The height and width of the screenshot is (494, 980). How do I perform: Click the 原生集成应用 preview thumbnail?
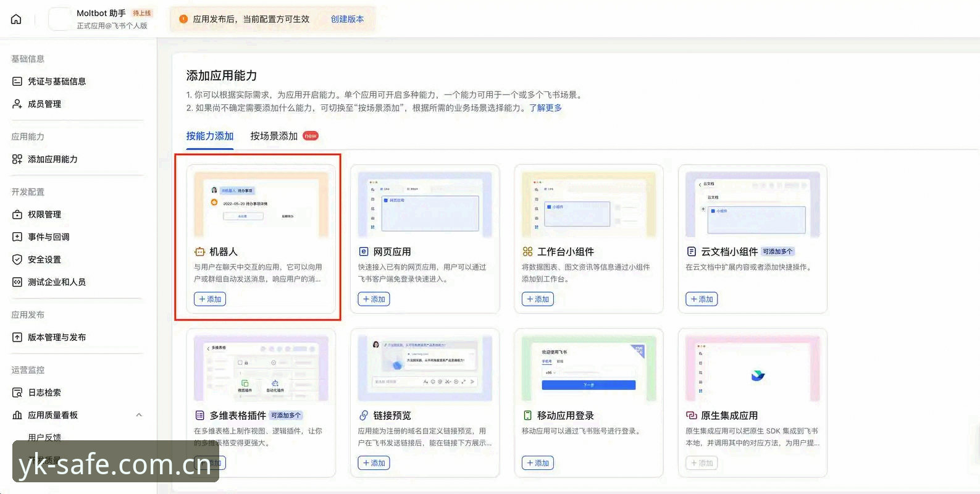coord(753,369)
